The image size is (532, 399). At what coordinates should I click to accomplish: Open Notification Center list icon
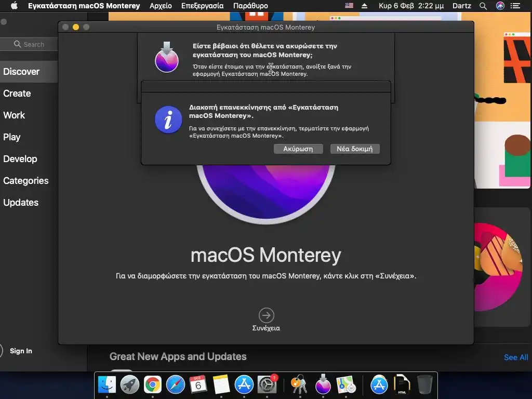[x=515, y=6]
